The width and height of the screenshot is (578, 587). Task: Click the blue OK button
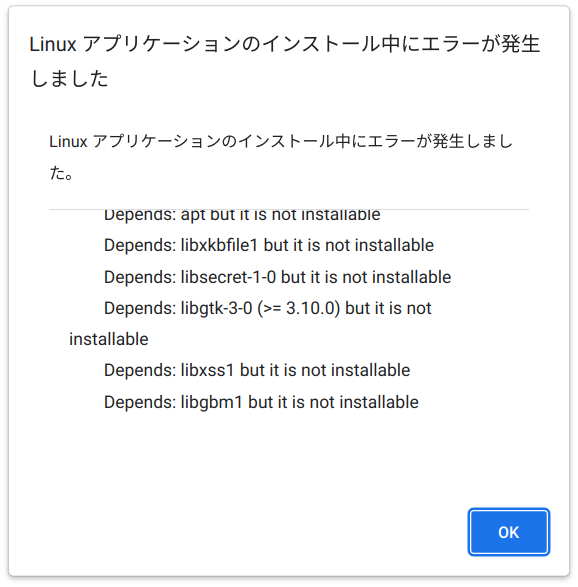coord(508,532)
